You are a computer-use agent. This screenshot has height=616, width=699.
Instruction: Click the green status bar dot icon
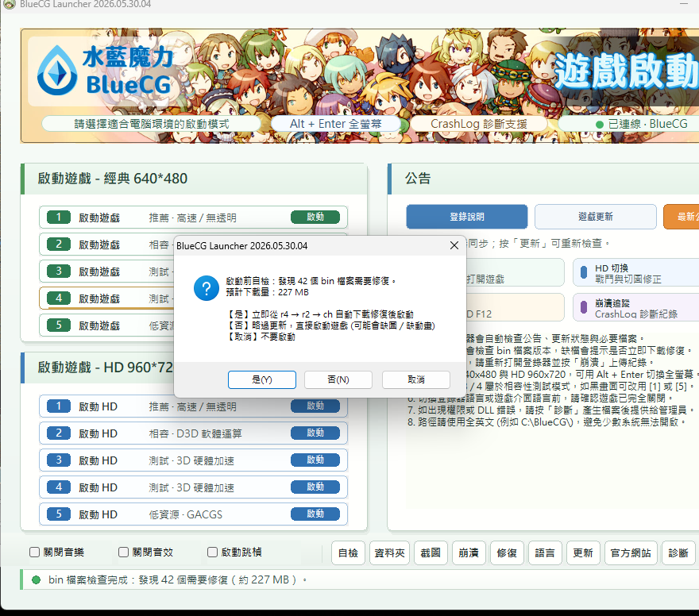coord(37,579)
